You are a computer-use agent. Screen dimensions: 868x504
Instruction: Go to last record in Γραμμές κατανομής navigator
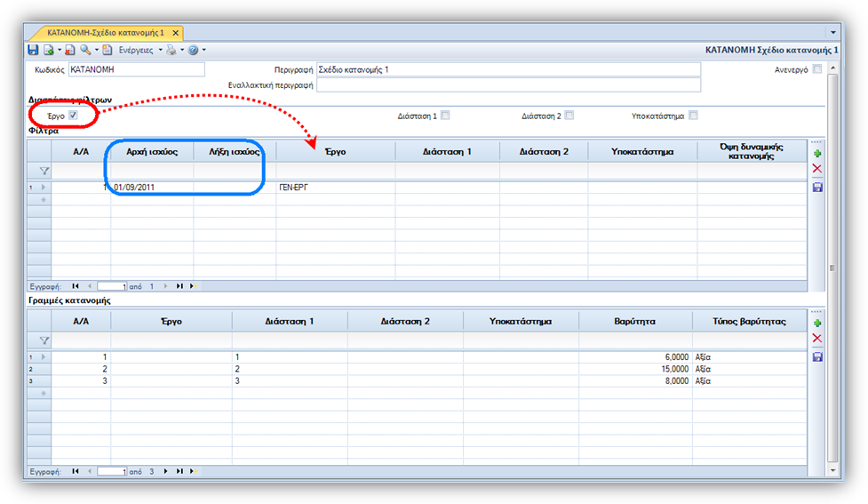tap(179, 471)
